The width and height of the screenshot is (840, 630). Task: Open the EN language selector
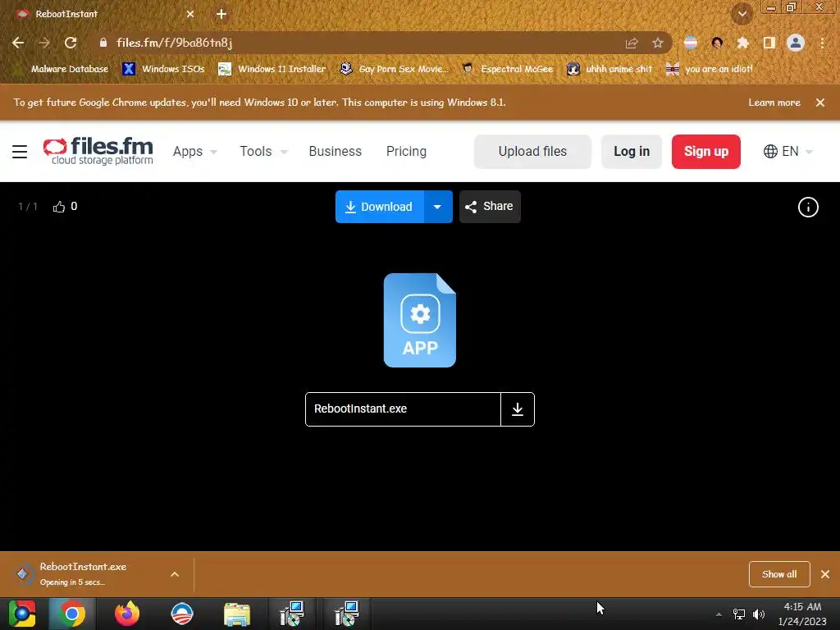coord(788,152)
